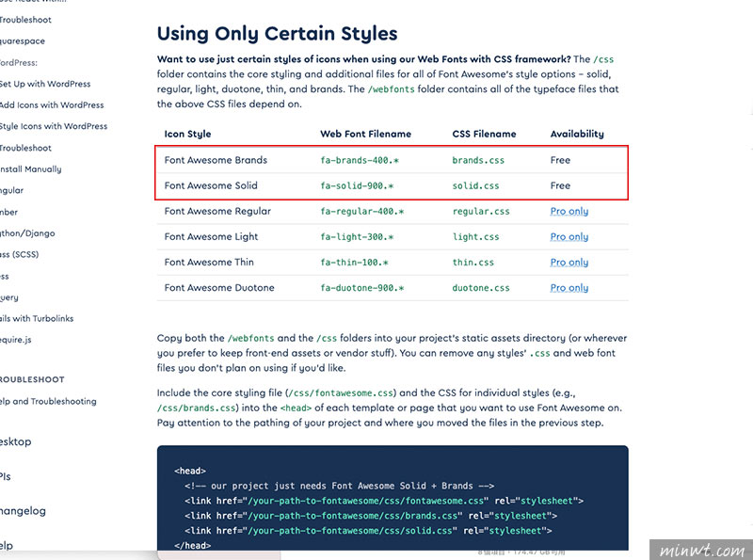Screen dimensions: 753x560
Task: Click Icon Style column header
Action: (x=187, y=134)
